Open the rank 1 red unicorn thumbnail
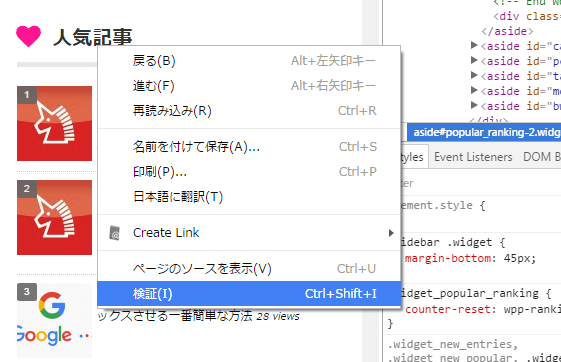 [x=54, y=123]
